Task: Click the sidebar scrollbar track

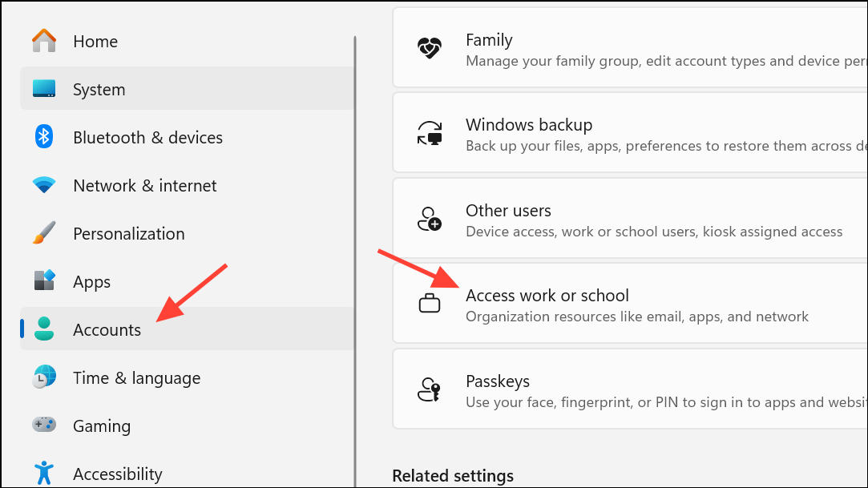Action: pyautogui.click(x=355, y=240)
